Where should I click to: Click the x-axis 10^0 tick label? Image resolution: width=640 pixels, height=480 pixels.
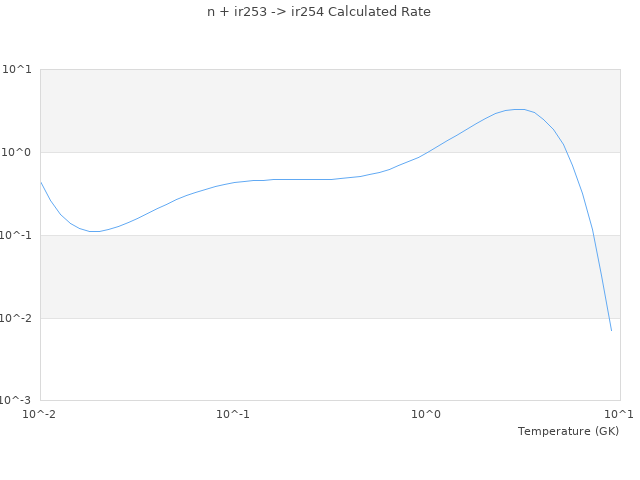click(426, 414)
